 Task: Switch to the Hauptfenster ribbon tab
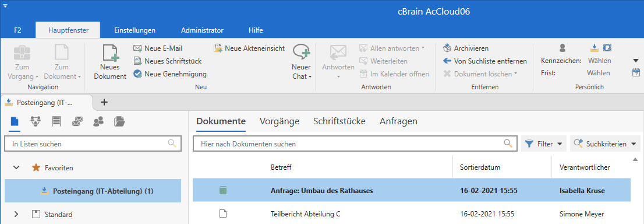[x=68, y=30]
